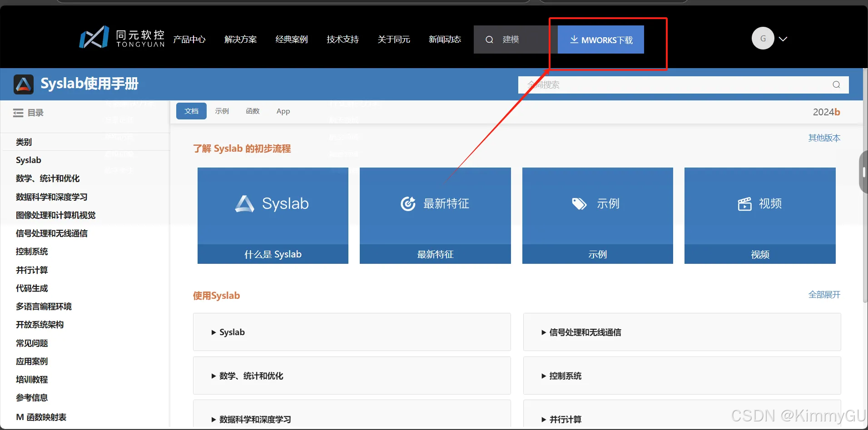Image resolution: width=868 pixels, height=430 pixels.
Task: Click the 其他版本 link
Action: pyautogui.click(x=824, y=138)
